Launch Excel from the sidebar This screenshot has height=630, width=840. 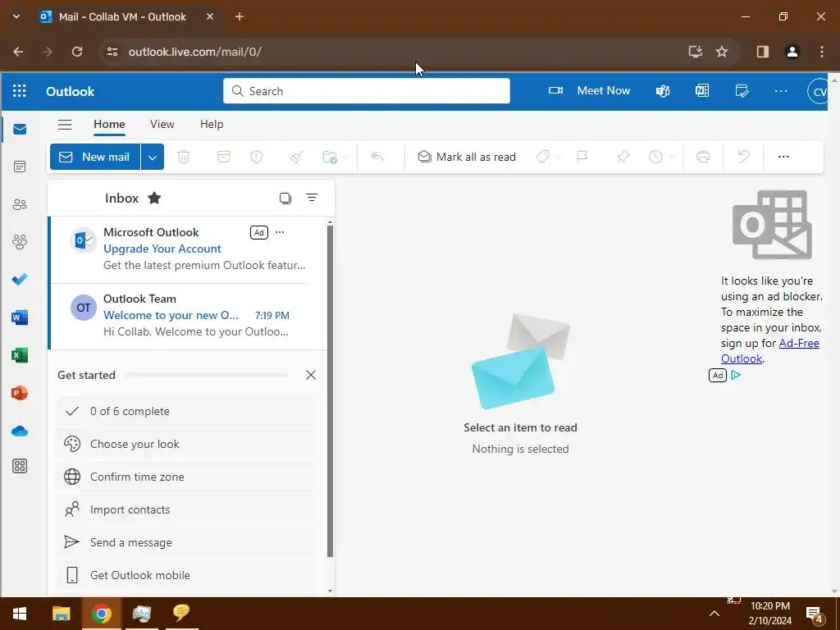tap(20, 355)
